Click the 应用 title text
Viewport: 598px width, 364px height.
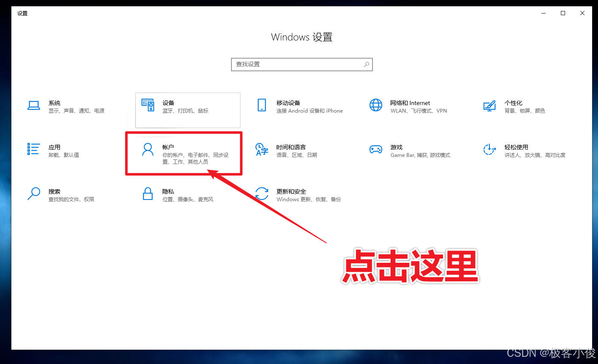pyautogui.click(x=54, y=147)
